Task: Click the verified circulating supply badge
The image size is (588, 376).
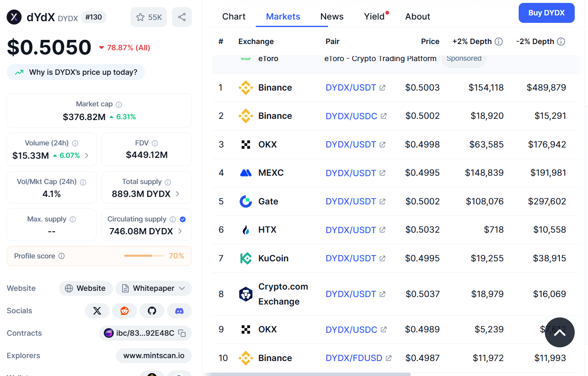Action: click(183, 219)
